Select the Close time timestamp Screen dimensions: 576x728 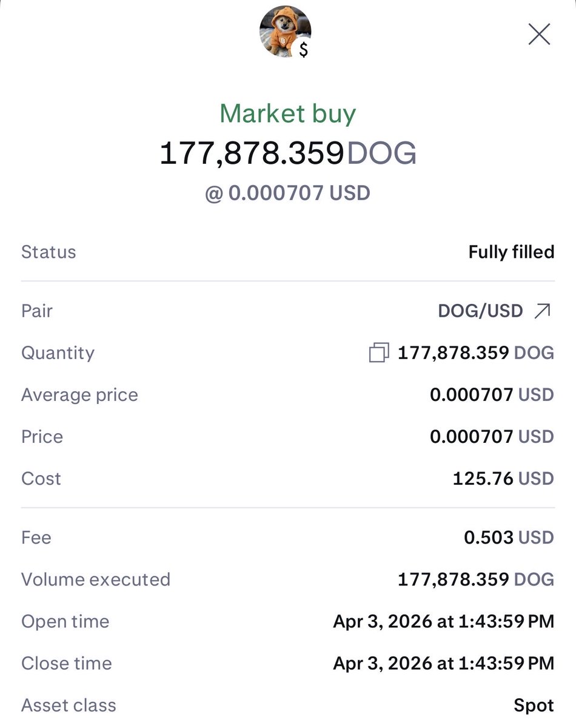pos(443,664)
